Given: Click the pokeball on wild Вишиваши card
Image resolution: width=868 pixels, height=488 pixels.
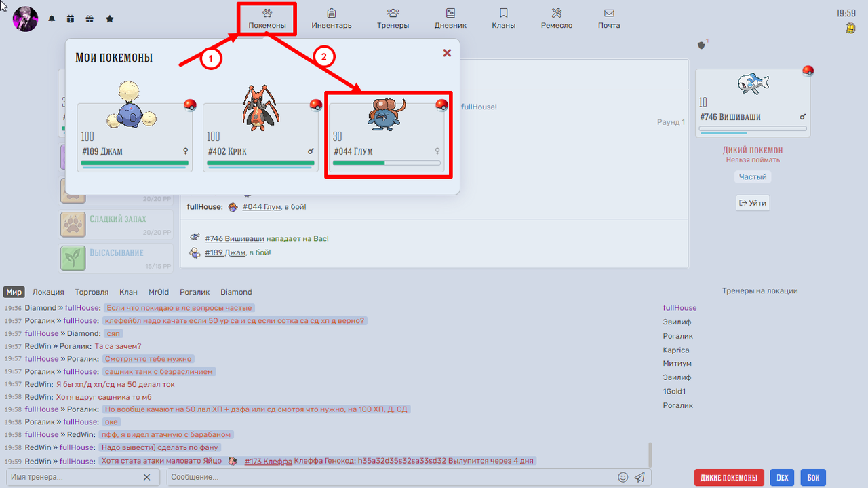Looking at the screenshot, I should [808, 71].
